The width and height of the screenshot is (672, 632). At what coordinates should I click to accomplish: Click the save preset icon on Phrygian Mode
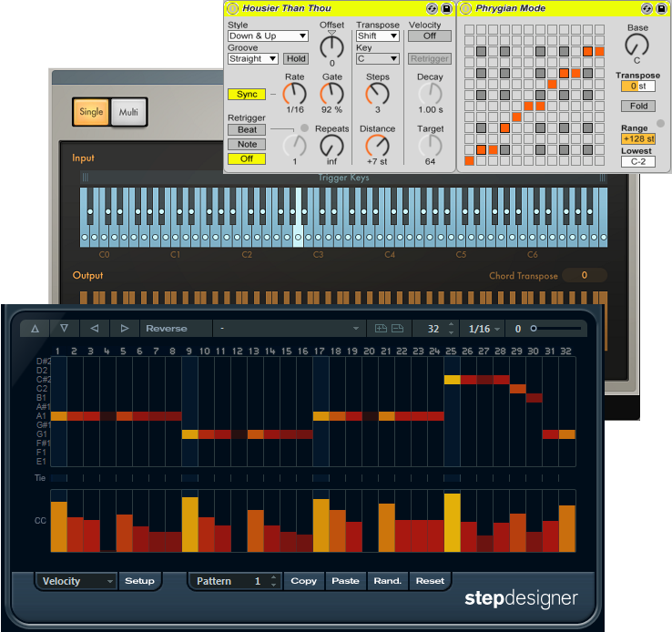662,8
